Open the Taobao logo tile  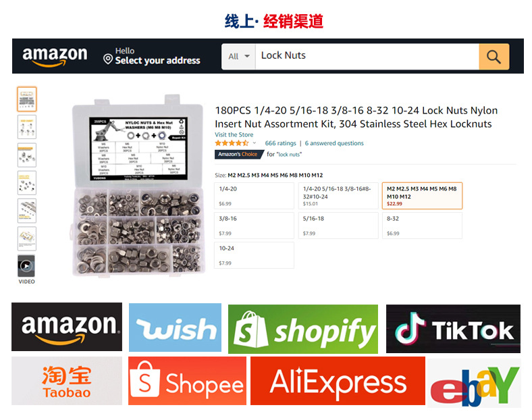67,381
